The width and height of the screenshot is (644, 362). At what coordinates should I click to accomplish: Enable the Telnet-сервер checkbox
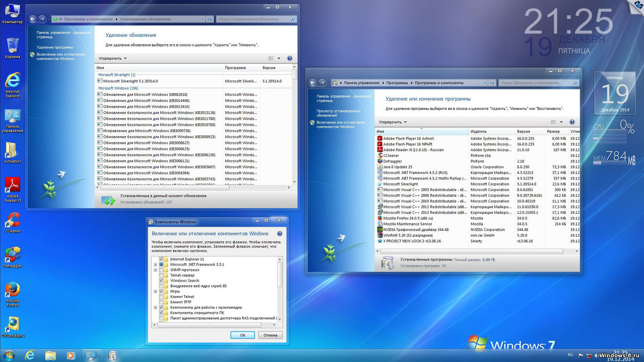[162, 275]
